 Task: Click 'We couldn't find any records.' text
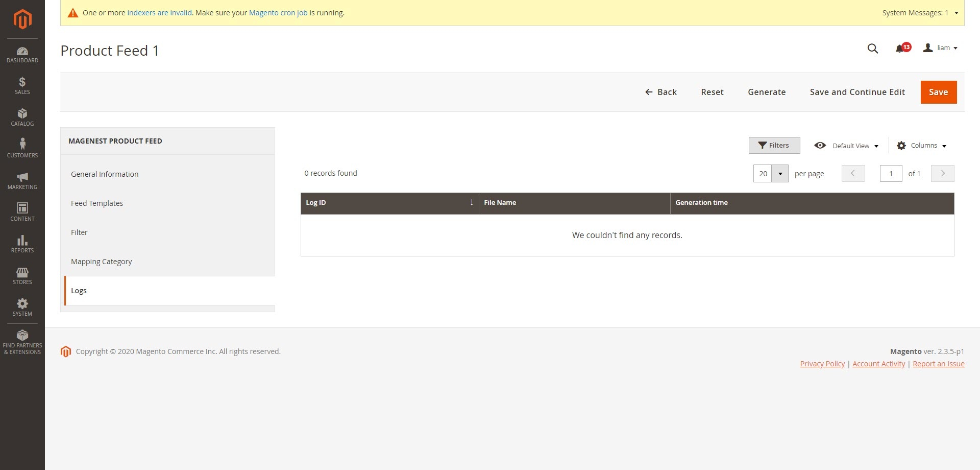click(627, 235)
